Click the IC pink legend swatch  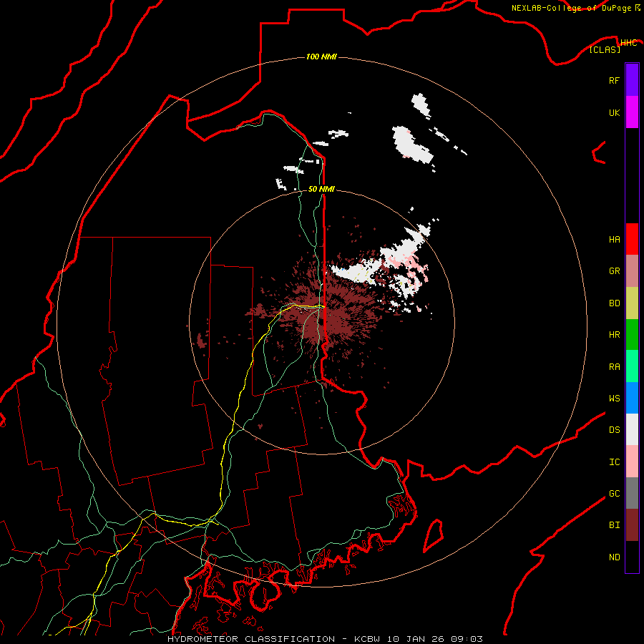coord(632,462)
